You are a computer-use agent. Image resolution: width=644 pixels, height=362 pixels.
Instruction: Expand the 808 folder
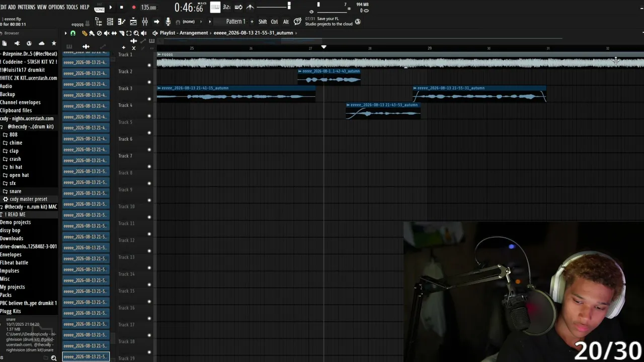[x=13, y=135]
